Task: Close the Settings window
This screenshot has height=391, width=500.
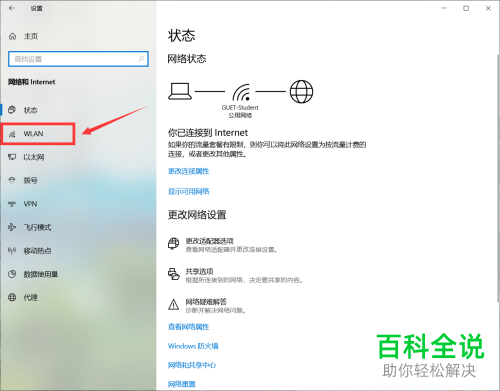Action: pos(488,8)
